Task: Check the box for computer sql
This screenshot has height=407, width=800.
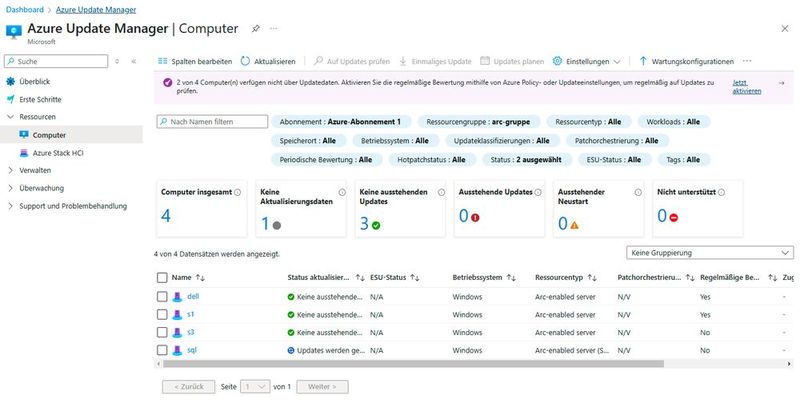Action: pyautogui.click(x=162, y=350)
